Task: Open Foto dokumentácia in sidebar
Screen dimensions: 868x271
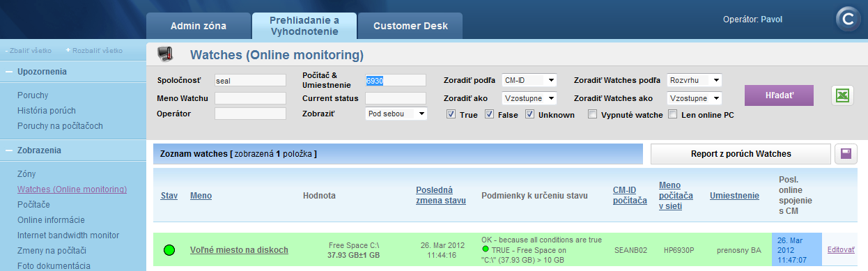Action: (54, 265)
